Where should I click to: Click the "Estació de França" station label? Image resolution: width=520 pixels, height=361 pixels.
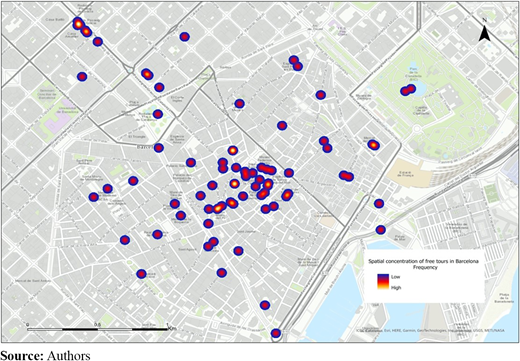(x=406, y=174)
